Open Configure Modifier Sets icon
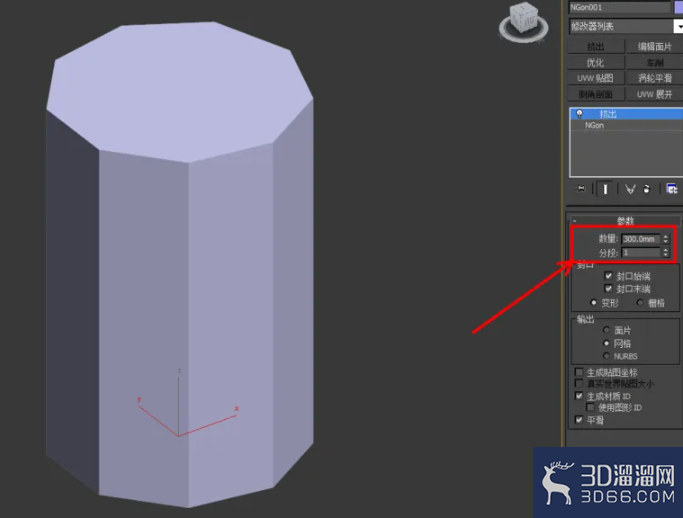This screenshot has height=518, width=683. point(672,189)
